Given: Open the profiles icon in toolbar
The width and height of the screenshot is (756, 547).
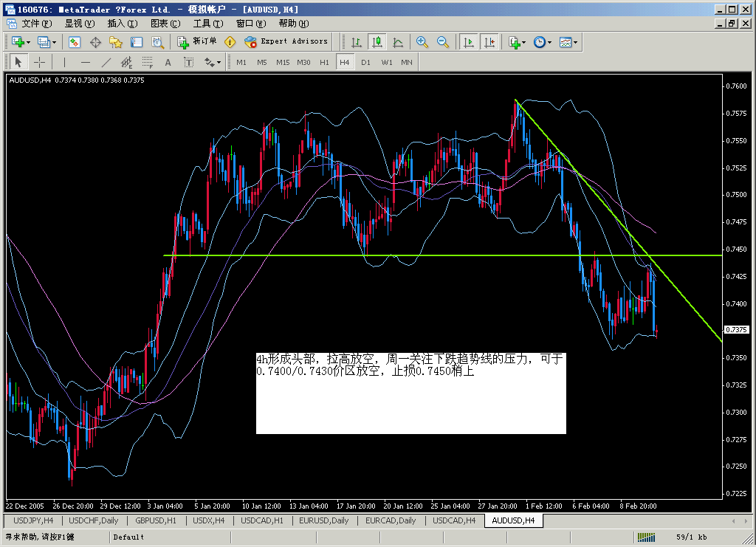Looking at the screenshot, I should pos(44,42).
